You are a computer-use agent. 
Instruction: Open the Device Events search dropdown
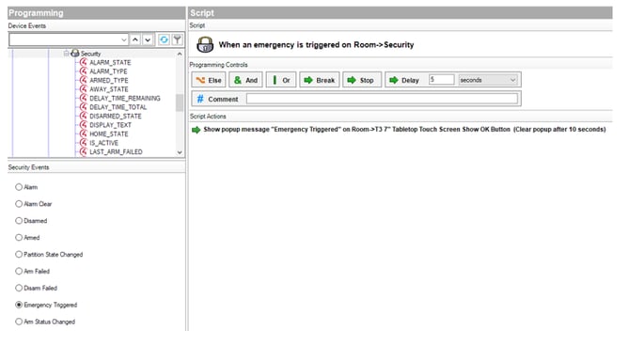point(123,39)
